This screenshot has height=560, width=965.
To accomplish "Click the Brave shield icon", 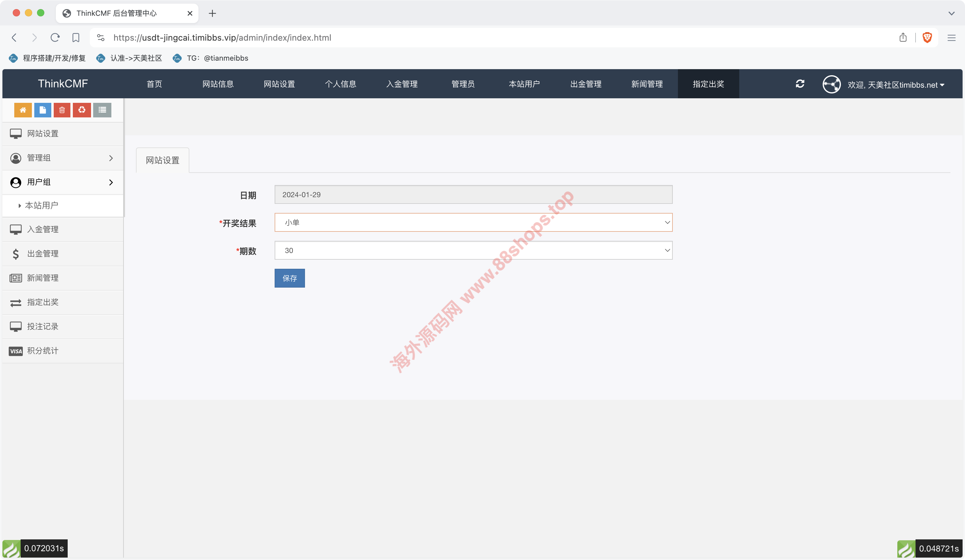I will [927, 38].
